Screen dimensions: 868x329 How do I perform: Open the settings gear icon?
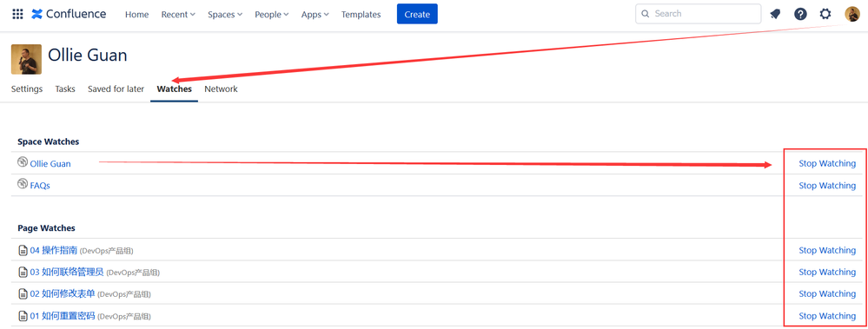click(x=825, y=14)
